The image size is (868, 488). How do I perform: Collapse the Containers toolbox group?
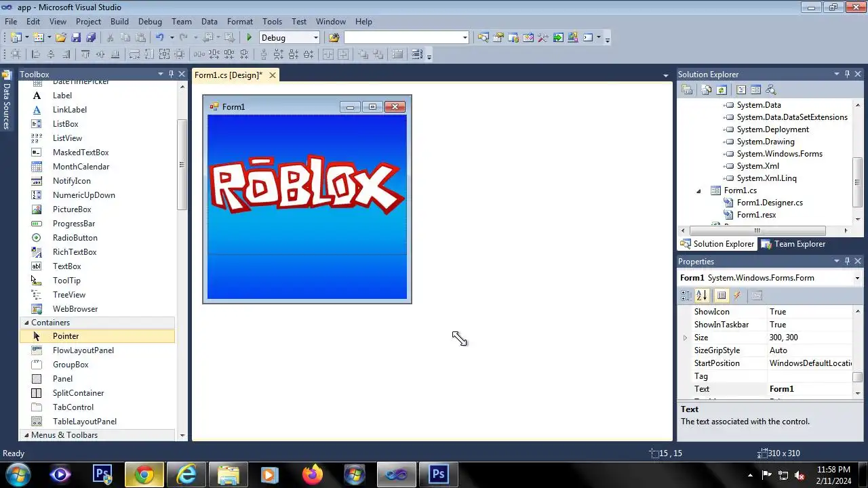coord(26,323)
